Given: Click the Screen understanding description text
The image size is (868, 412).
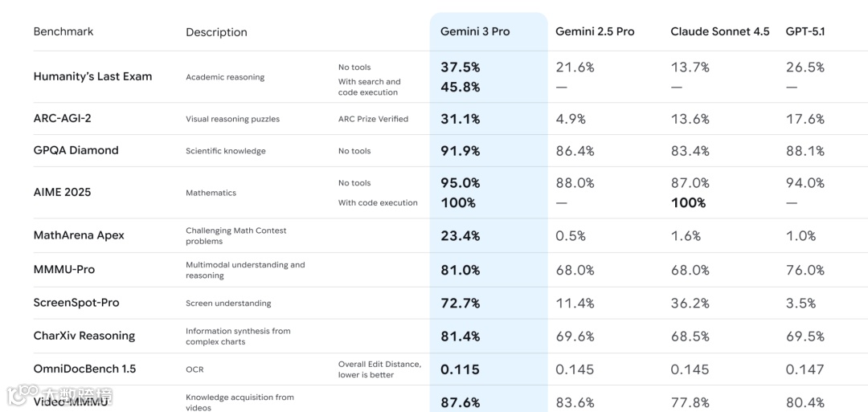Looking at the screenshot, I should pos(228,304).
